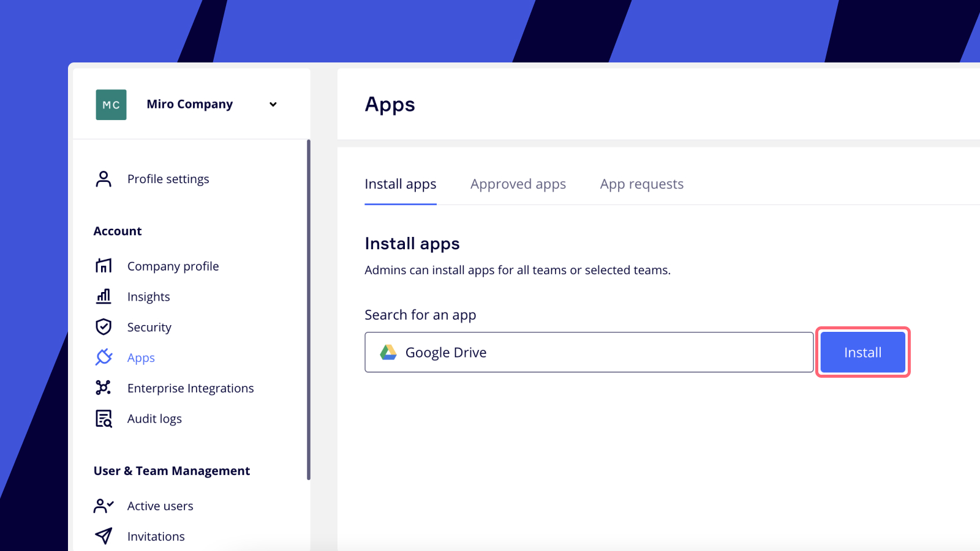Select the Apps plug icon
This screenshot has width=980, height=551.
104,357
